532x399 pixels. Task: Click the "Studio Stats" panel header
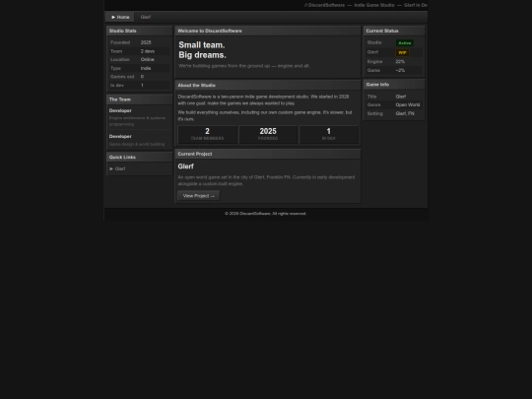tap(140, 31)
